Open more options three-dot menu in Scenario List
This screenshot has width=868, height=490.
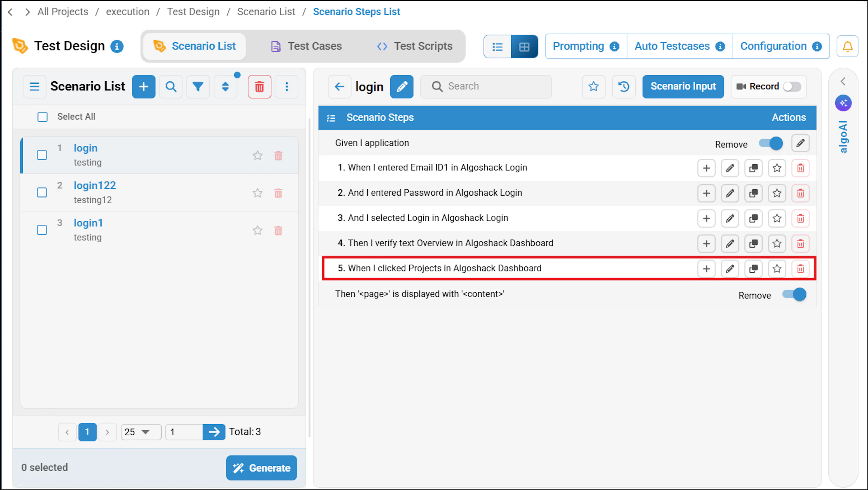coord(287,87)
